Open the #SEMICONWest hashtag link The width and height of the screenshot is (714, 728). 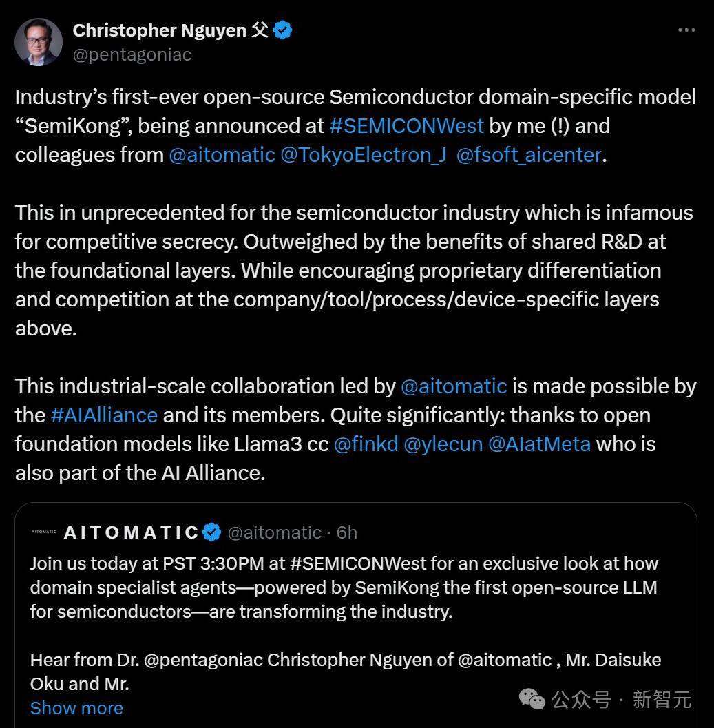(x=407, y=126)
